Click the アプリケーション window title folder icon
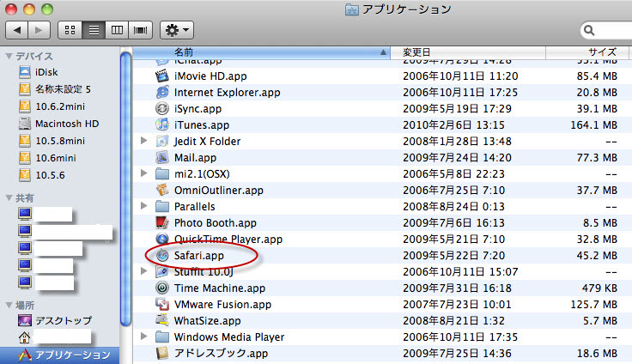Screen dimensions: 632x364 [352, 9]
